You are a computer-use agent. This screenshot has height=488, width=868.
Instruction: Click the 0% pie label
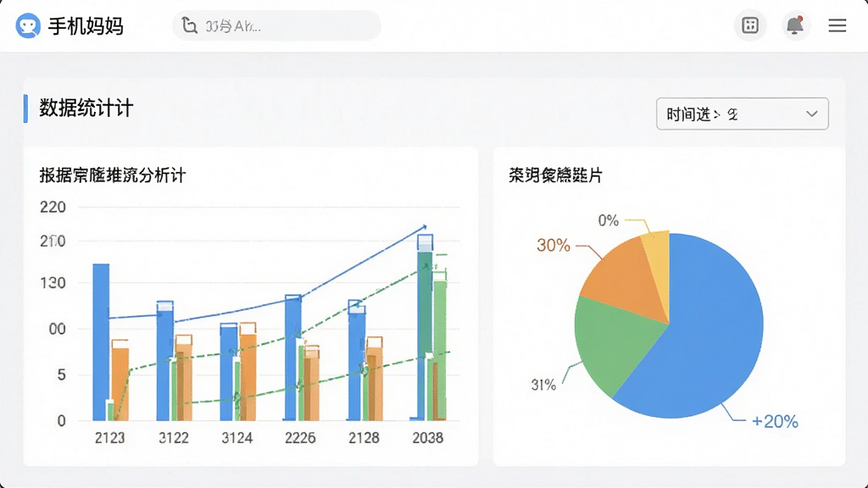coord(609,221)
